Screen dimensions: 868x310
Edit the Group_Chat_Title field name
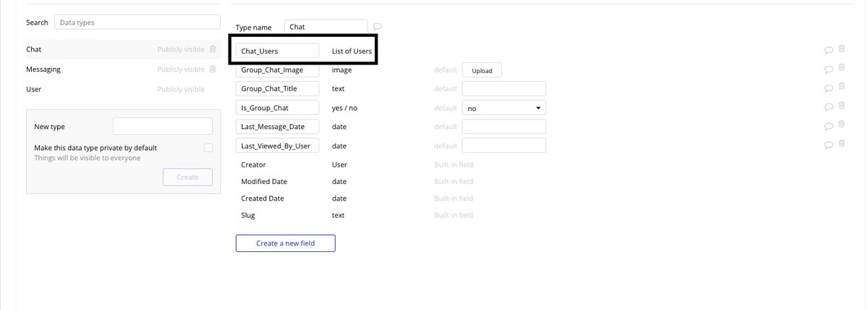(278, 88)
